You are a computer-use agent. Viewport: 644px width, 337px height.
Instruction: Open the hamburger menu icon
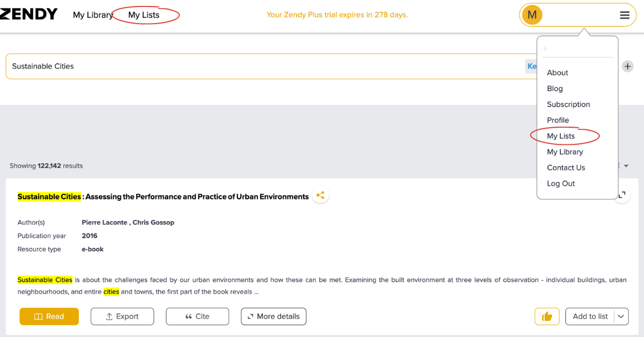point(625,15)
